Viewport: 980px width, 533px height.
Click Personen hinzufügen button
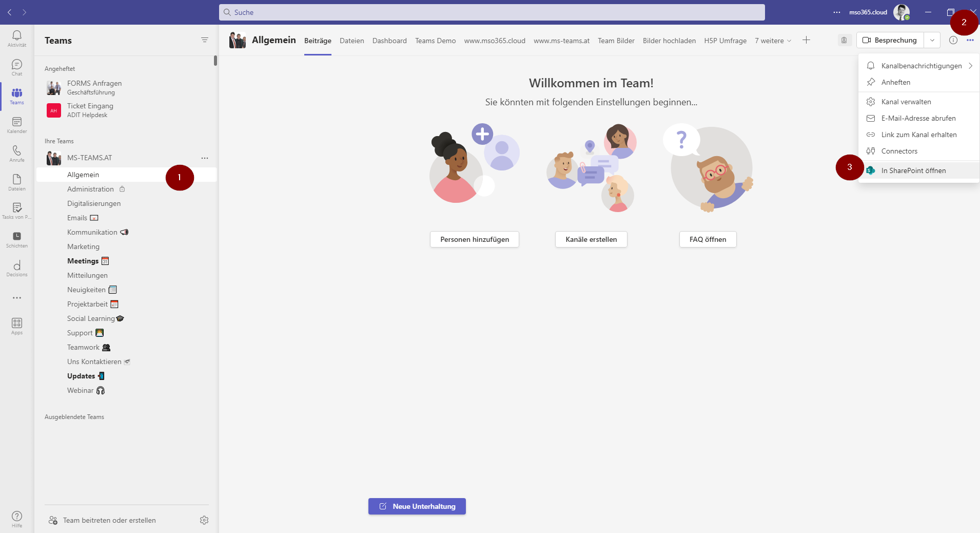click(x=475, y=239)
